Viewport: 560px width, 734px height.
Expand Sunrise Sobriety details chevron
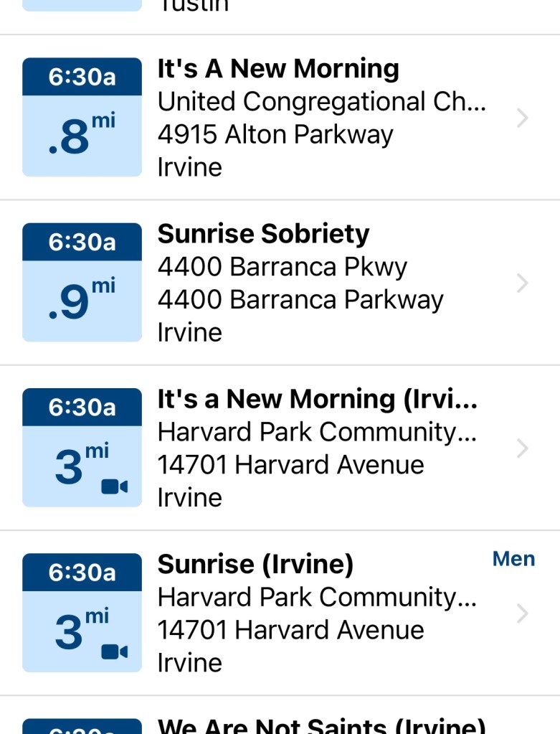click(x=523, y=283)
